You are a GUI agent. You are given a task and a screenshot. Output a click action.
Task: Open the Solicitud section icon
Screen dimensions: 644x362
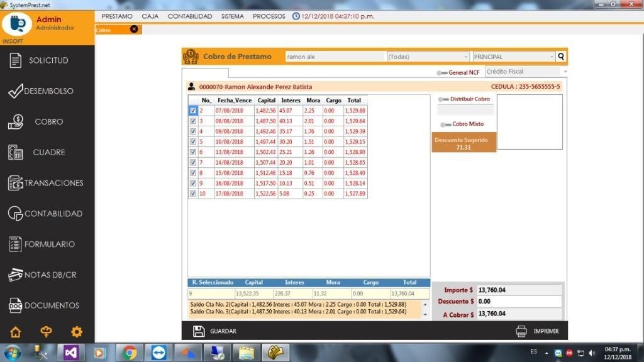15,60
